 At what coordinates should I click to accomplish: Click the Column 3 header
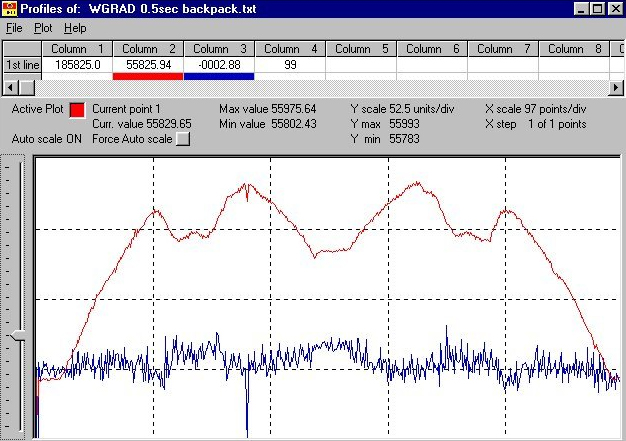[x=219, y=48]
